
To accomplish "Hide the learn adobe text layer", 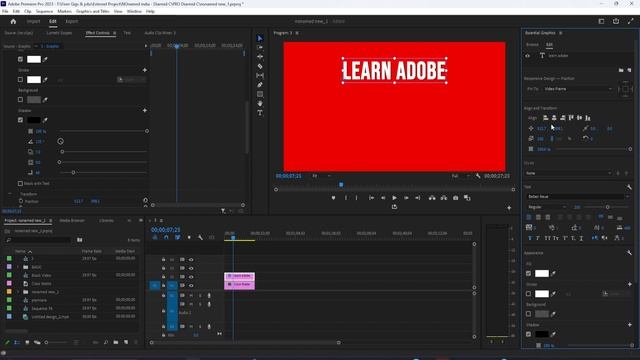I will pyautogui.click(x=528, y=56).
